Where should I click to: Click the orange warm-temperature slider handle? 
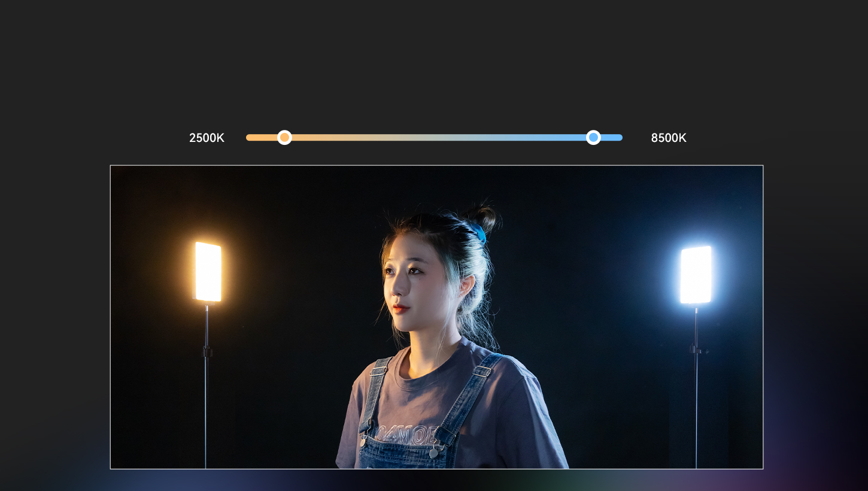[285, 138]
